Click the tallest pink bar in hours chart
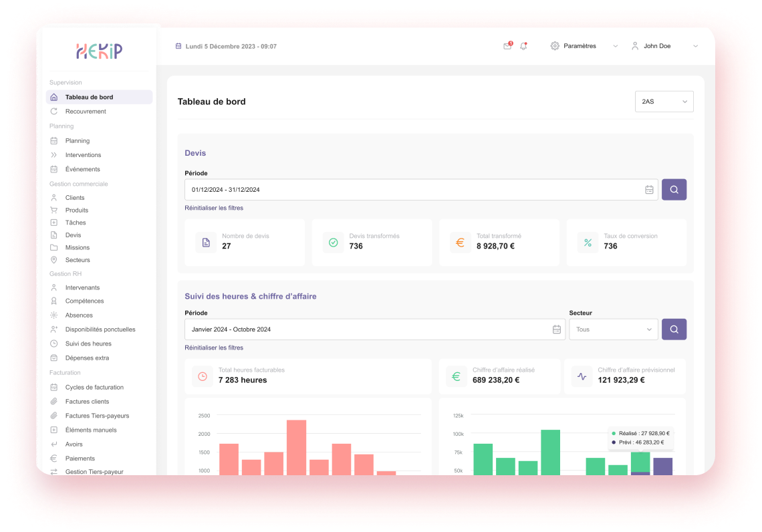The width and height of the screenshot is (762, 532). (296, 446)
